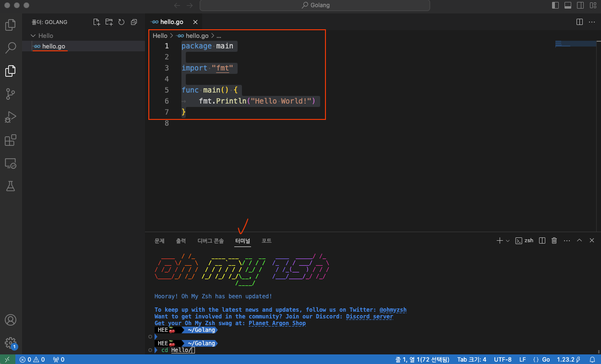Screen dimensions: 601x364
Task: Show forwarded ports status item
Action: pyautogui.click(x=59, y=359)
